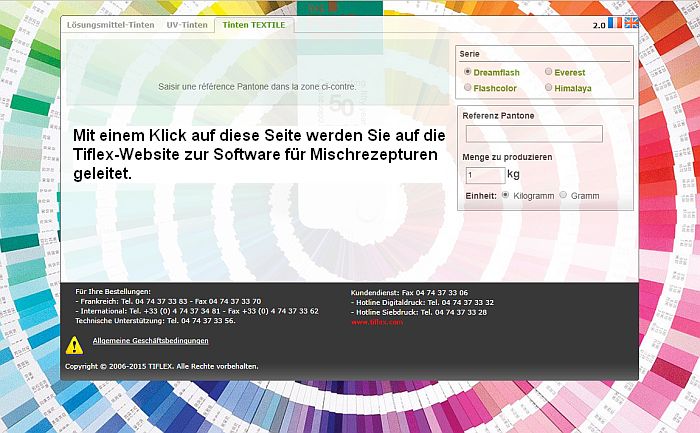Image resolution: width=700 pixels, height=433 pixels.
Task: Open the www.tiflex.com link
Action: click(x=377, y=322)
